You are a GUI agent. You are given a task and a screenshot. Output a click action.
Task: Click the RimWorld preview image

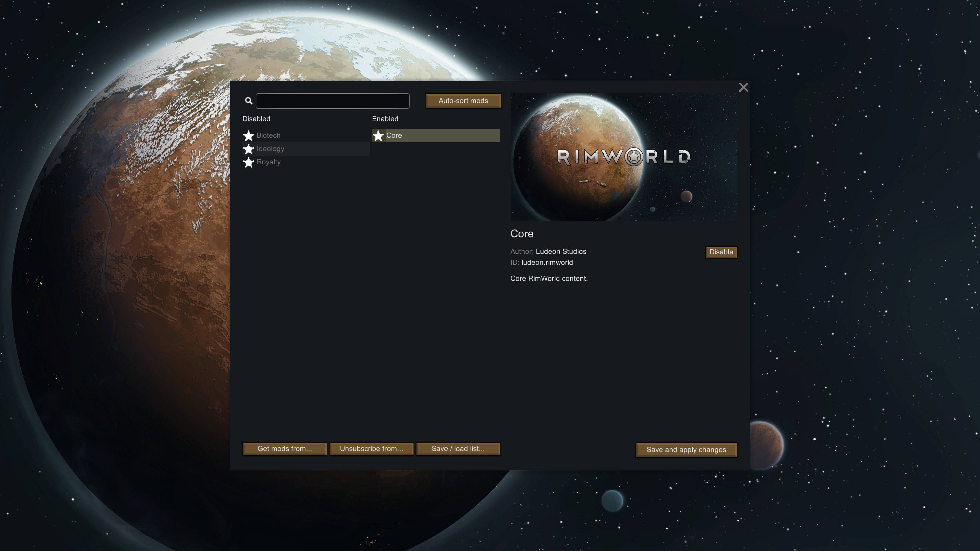pos(624,157)
